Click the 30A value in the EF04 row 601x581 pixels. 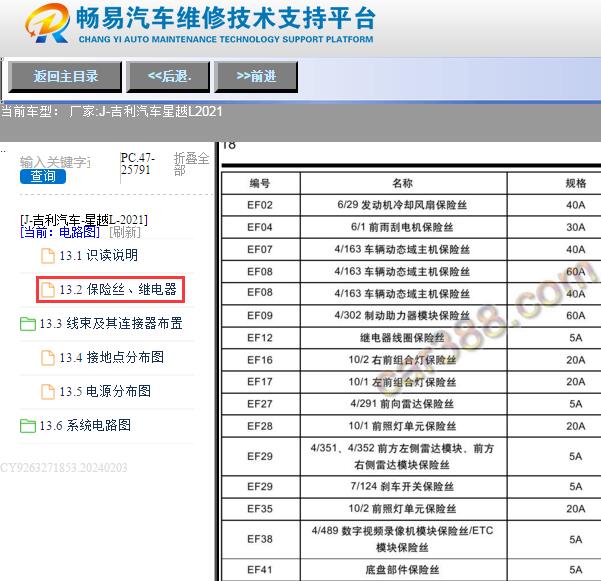(575, 227)
